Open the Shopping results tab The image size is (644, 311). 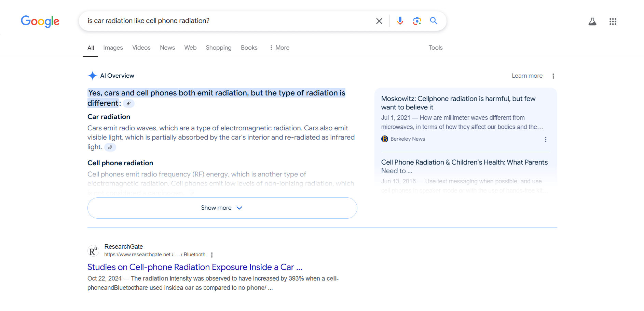219,48
